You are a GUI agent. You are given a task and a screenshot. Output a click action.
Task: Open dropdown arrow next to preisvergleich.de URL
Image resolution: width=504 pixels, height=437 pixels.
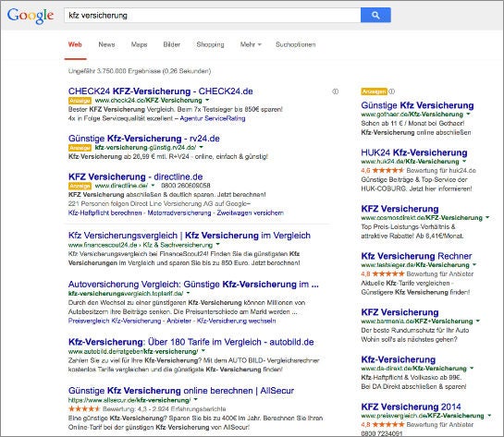(x=489, y=416)
